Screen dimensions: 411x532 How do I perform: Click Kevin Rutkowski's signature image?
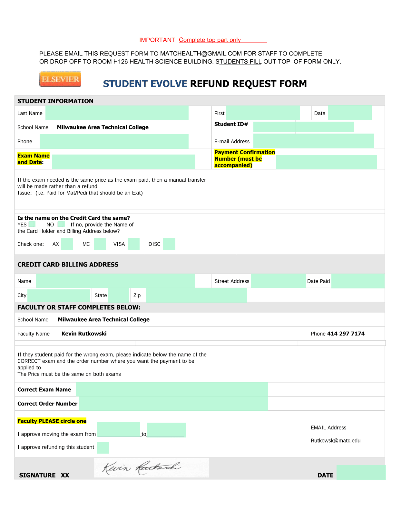click(x=151, y=467)
